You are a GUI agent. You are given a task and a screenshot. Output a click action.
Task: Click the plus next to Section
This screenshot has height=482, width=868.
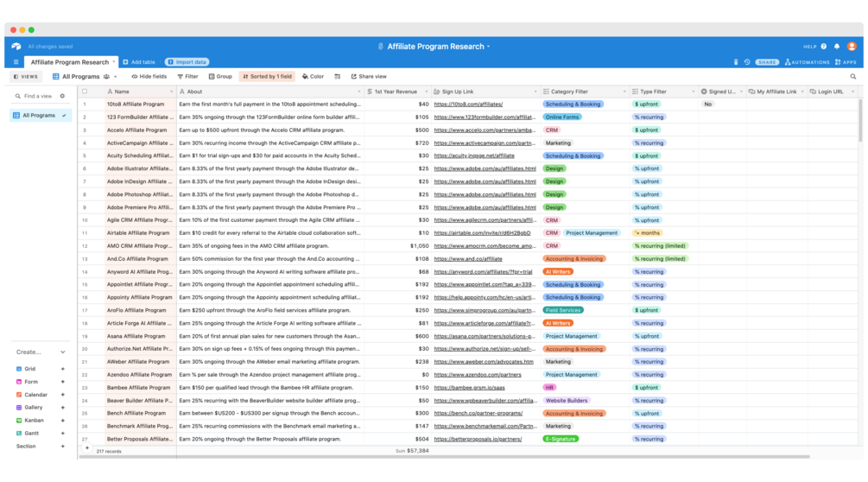[x=62, y=446]
